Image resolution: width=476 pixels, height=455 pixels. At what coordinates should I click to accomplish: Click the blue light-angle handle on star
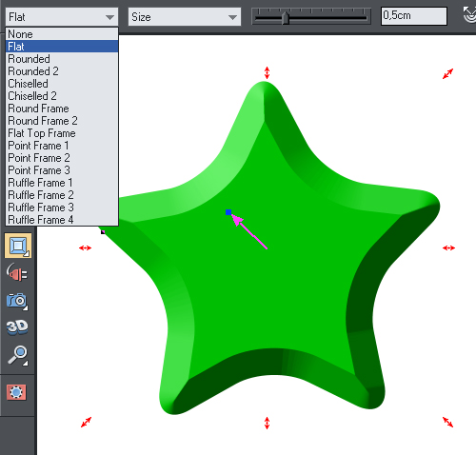pyautogui.click(x=228, y=212)
